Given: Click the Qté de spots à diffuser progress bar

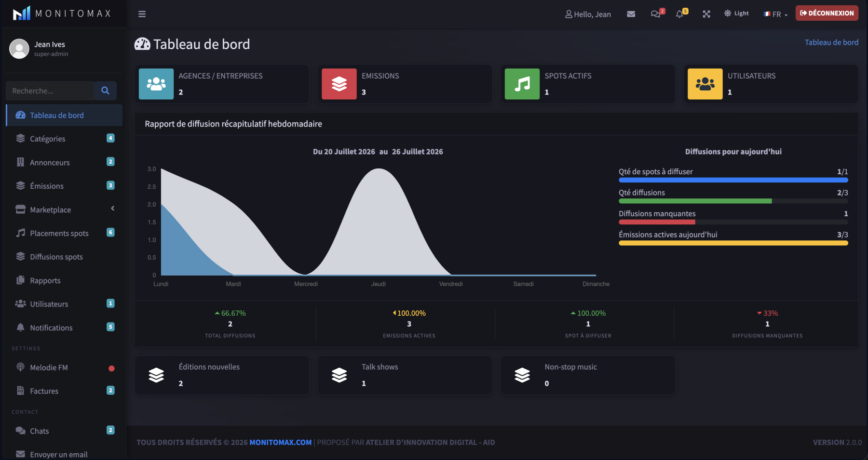Looking at the screenshot, I should tap(733, 180).
